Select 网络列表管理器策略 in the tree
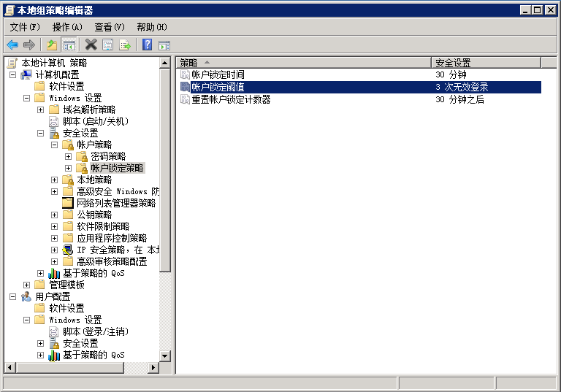The height and width of the screenshot is (392, 561). 115,203
